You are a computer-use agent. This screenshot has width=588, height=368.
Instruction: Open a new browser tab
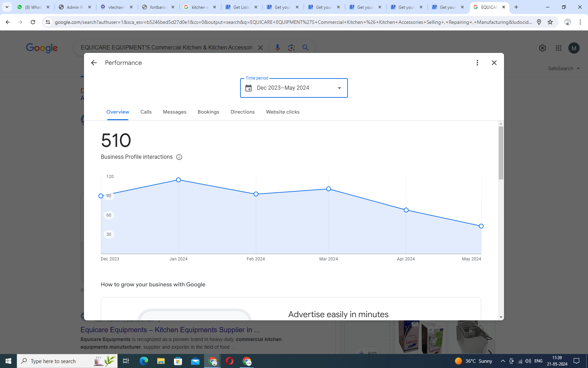tap(516, 7)
